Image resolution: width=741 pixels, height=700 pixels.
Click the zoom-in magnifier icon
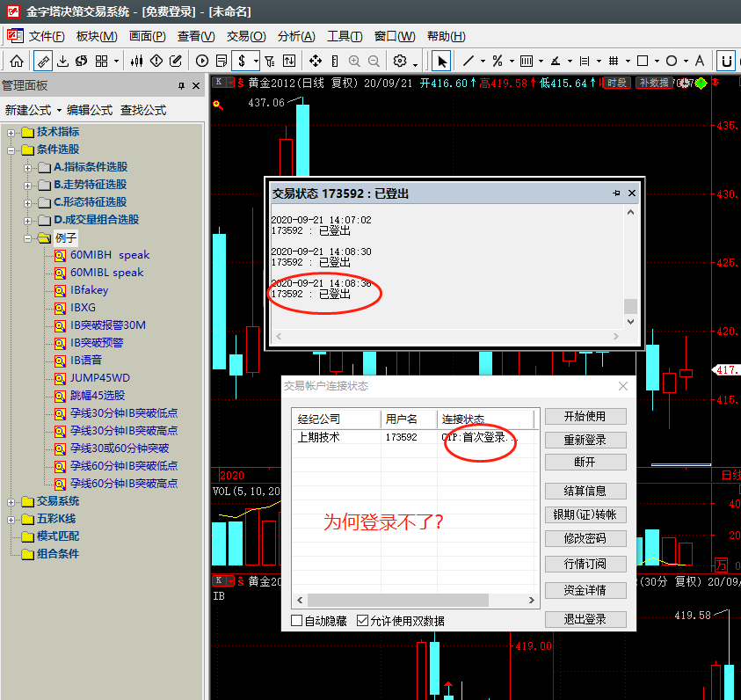pos(354,61)
